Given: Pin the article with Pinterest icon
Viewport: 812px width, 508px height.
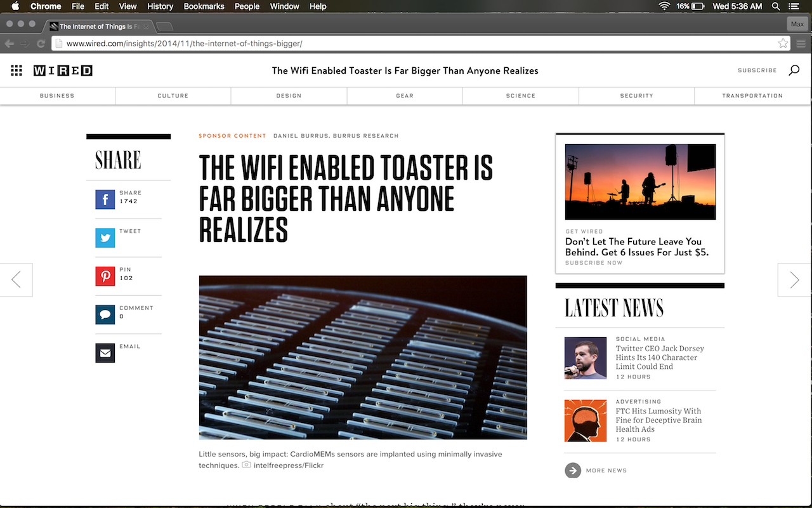Looking at the screenshot, I should 105,276.
